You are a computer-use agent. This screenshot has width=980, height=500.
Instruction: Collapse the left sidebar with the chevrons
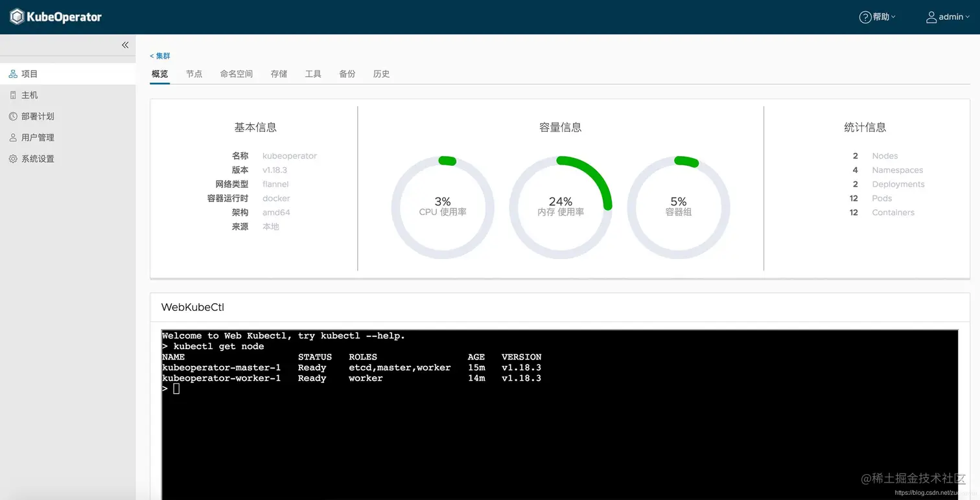[125, 45]
